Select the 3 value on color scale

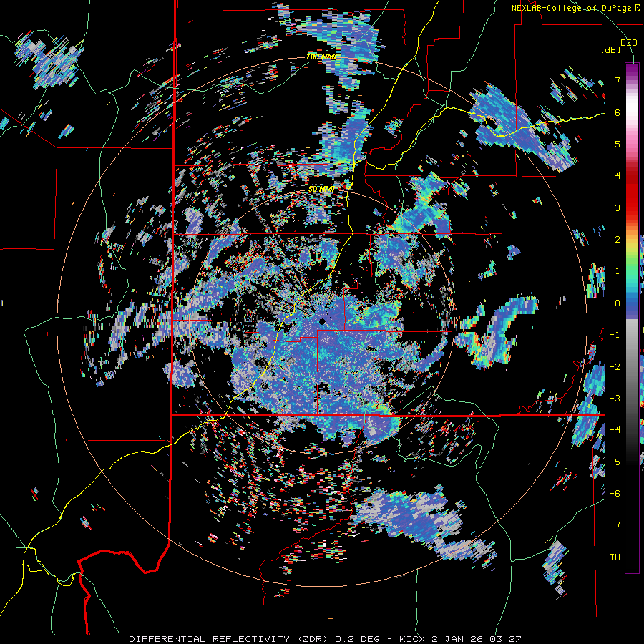point(618,208)
